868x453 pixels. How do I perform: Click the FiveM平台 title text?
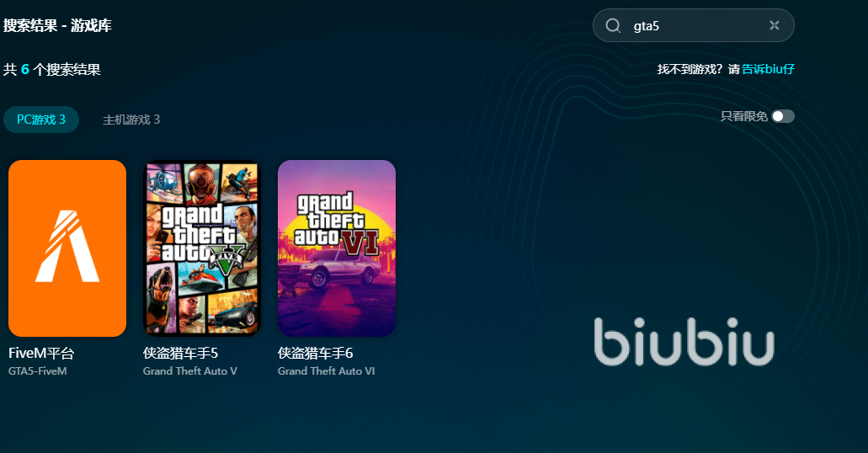pyautogui.click(x=41, y=353)
